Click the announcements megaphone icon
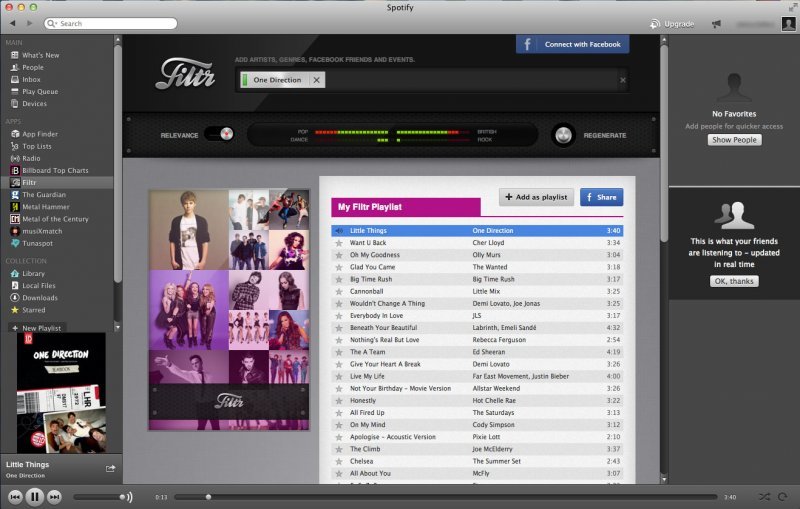This screenshot has width=800, height=509. 716,24
